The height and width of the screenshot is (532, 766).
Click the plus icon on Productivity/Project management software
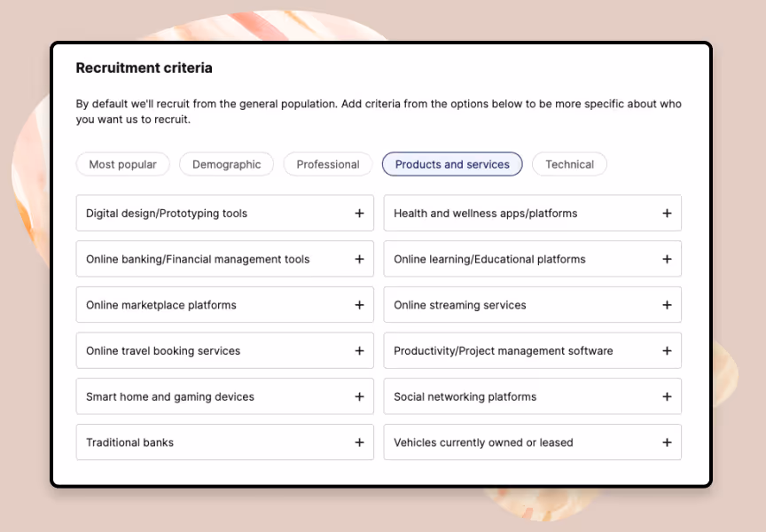[x=667, y=350]
